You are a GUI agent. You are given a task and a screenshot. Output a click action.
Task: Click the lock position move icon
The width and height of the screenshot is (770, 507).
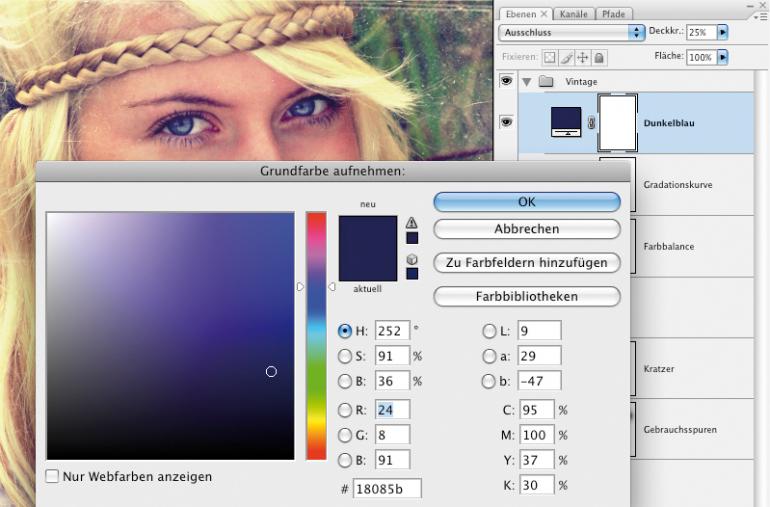[582, 58]
